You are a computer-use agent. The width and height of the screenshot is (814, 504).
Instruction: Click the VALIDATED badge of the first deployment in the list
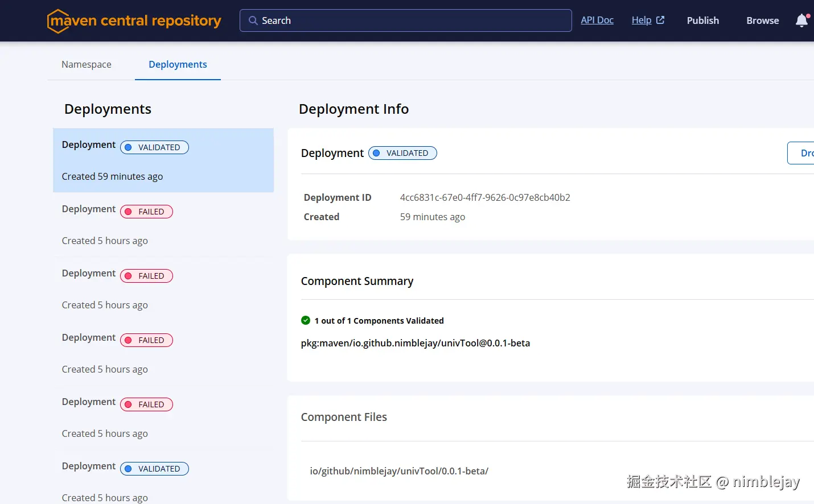point(154,147)
